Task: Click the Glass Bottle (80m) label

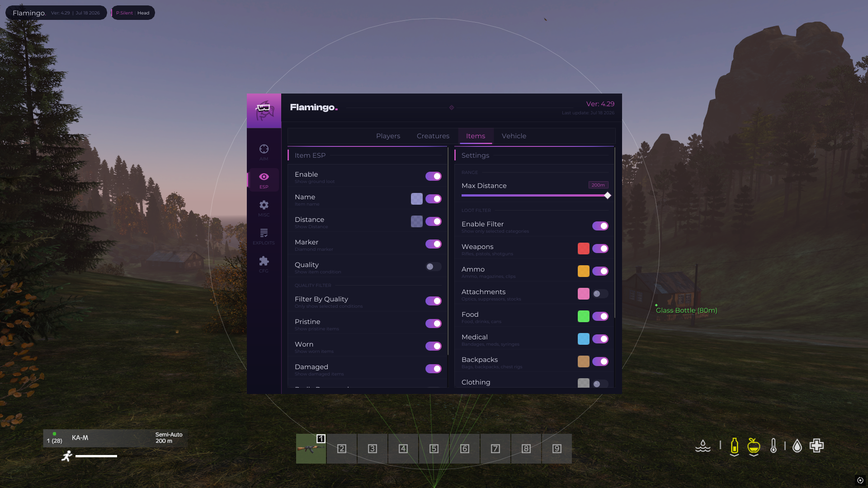Action: pyautogui.click(x=686, y=310)
